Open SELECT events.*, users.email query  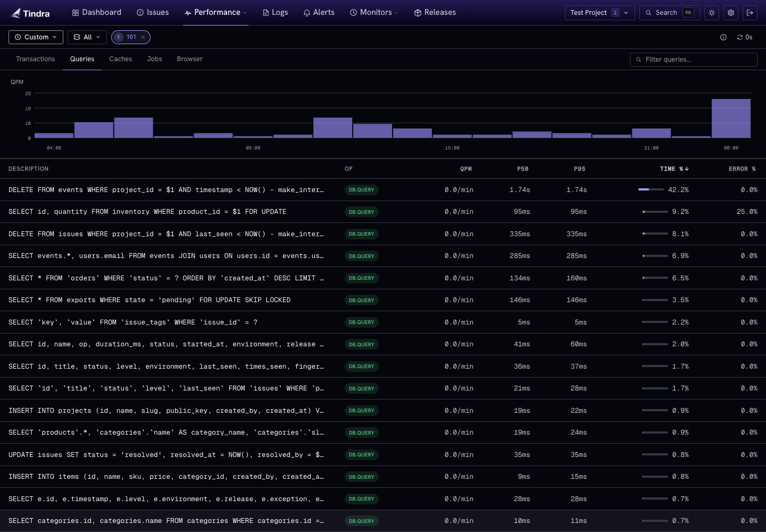click(x=383, y=256)
